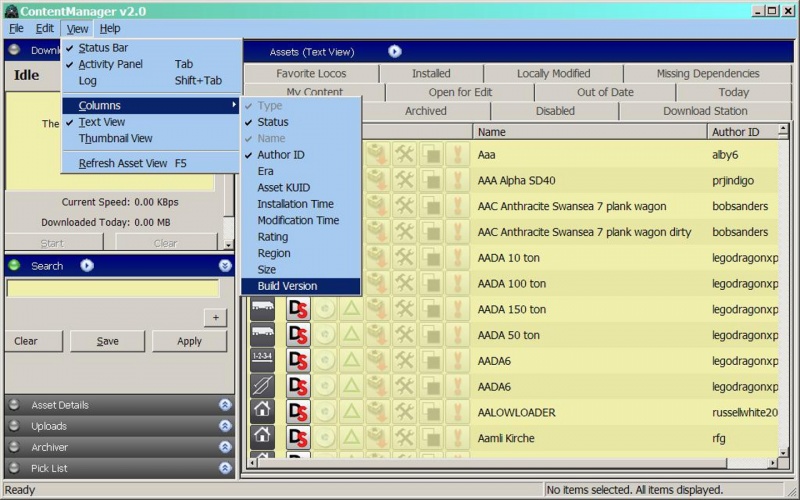Expand the Pick List panel chevron
Image resolution: width=800 pixels, height=500 pixels.
(x=225, y=468)
